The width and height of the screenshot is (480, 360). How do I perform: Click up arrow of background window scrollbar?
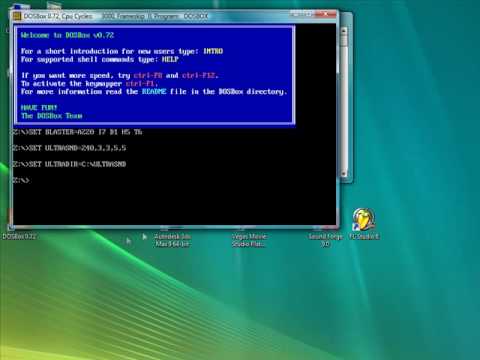[x=344, y=31]
